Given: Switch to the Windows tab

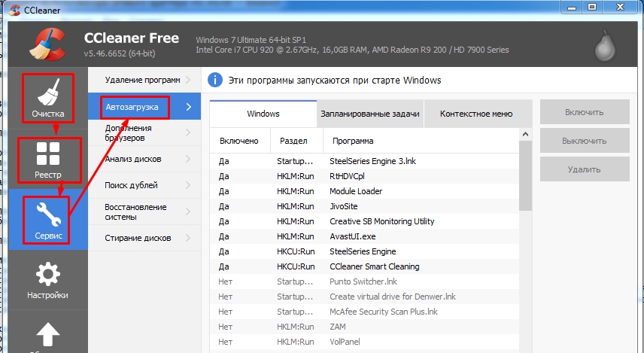Looking at the screenshot, I should 263,114.
